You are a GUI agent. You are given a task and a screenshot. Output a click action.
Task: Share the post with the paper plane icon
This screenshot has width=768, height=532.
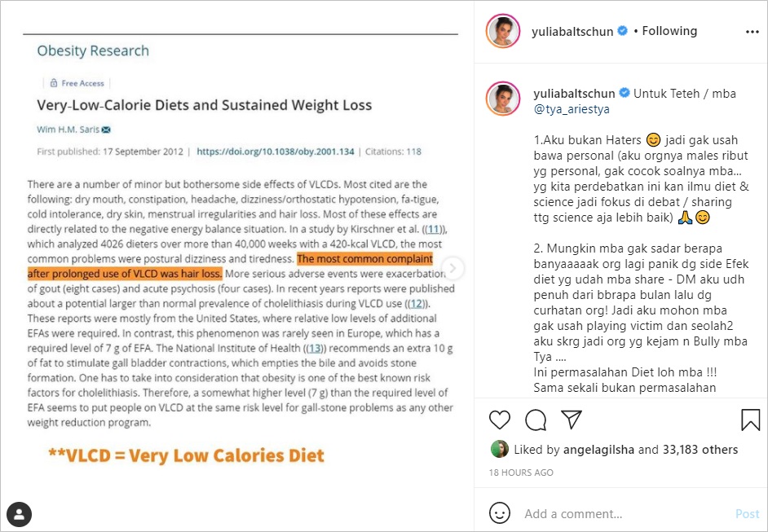click(x=572, y=420)
